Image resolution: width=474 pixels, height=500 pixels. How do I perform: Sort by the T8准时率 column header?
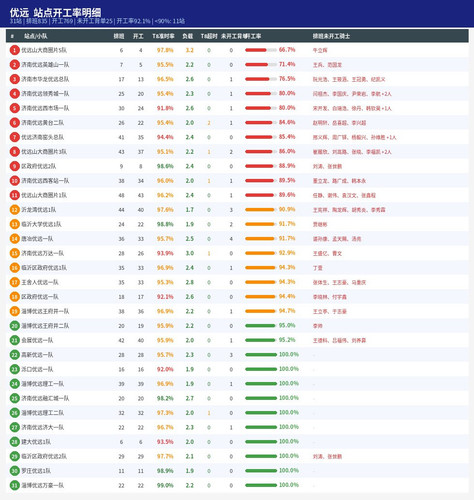click(x=163, y=36)
